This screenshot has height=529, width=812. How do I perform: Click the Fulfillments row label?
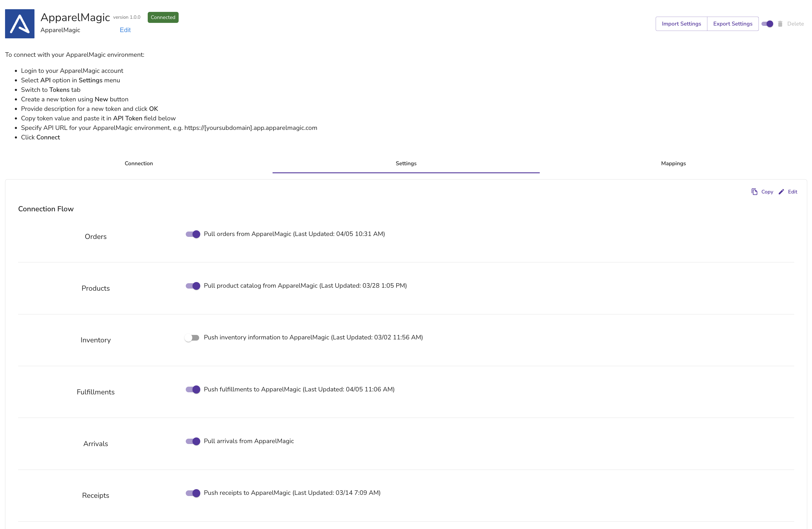tap(95, 392)
